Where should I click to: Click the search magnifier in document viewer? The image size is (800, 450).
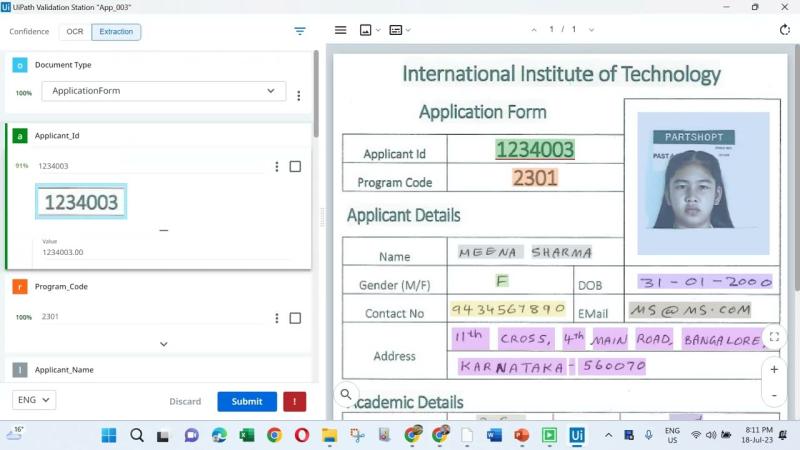(x=346, y=394)
